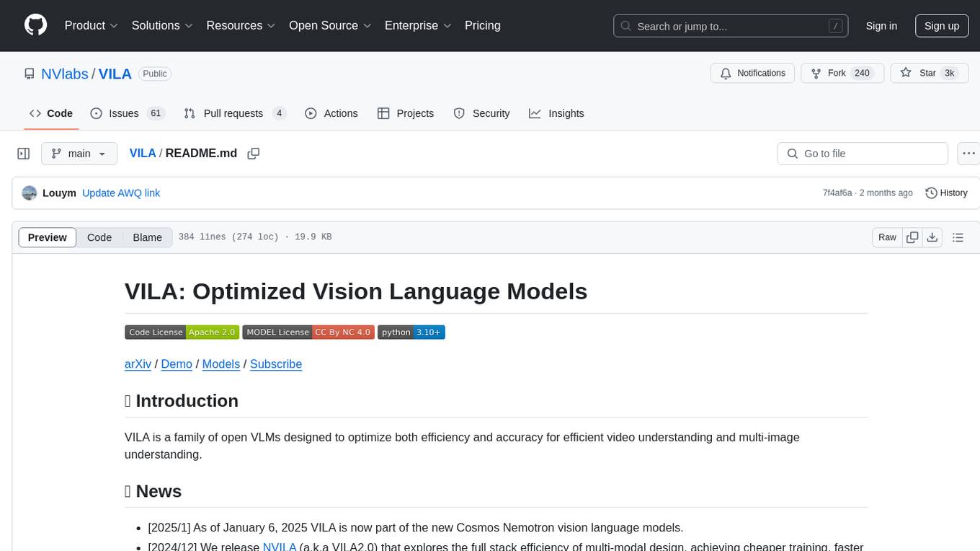The width and height of the screenshot is (980, 551).
Task: Click the fork count 240
Action: 862,74
